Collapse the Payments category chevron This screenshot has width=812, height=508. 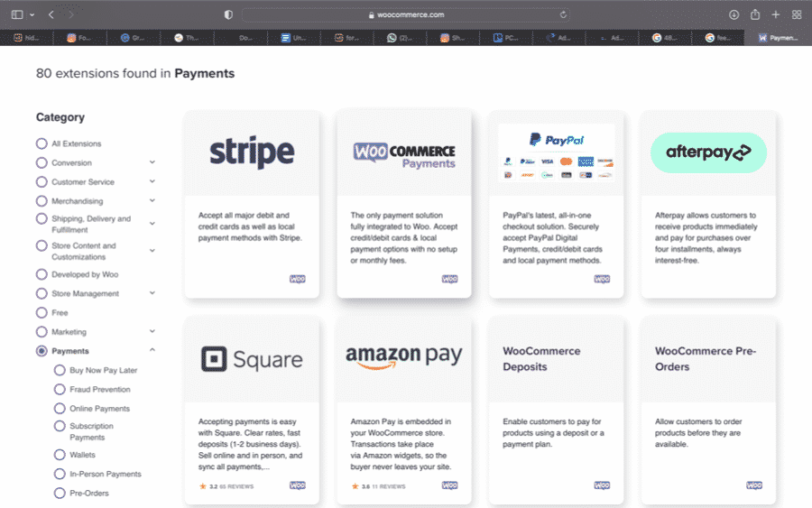152,350
